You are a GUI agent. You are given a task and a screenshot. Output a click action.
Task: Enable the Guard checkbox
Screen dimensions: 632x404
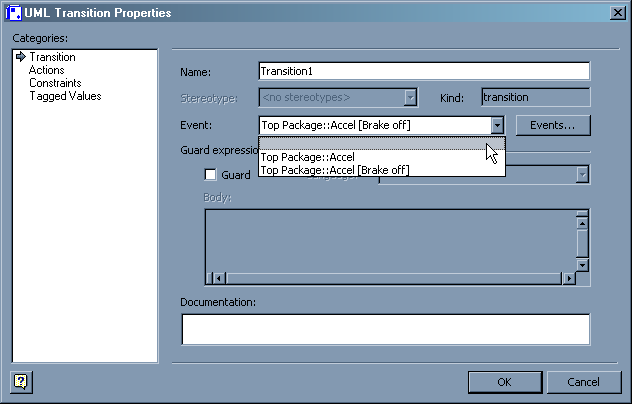211,175
